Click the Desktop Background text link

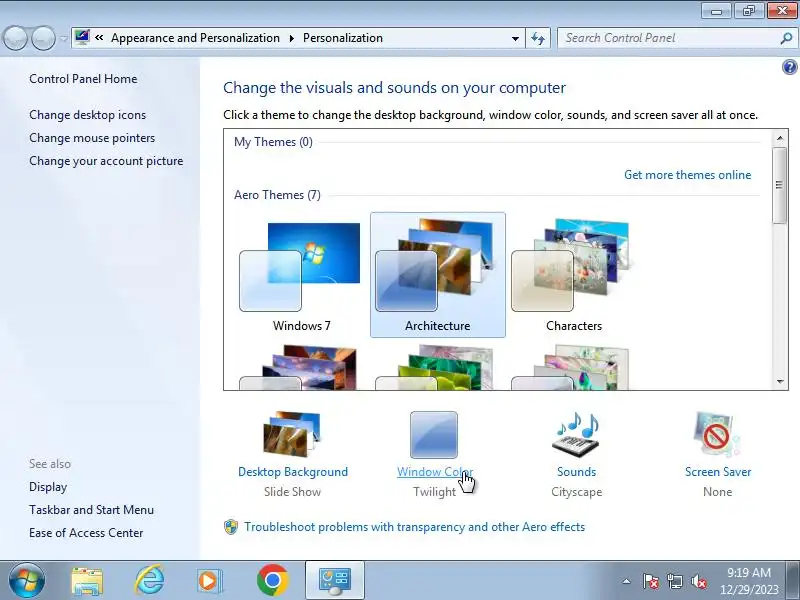pyautogui.click(x=293, y=472)
